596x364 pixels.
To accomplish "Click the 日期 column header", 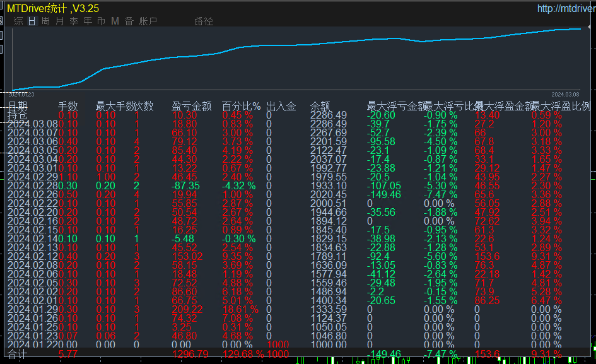I will click(18, 106).
